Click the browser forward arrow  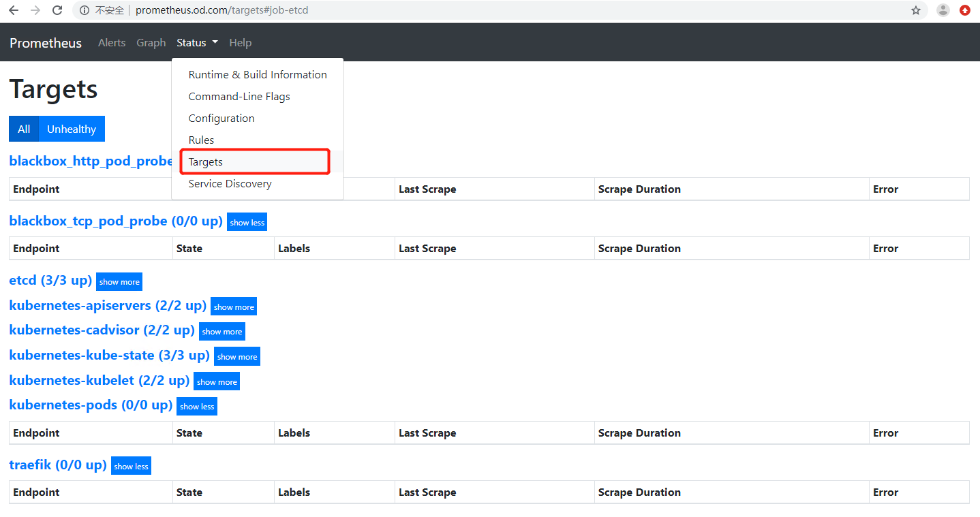35,10
